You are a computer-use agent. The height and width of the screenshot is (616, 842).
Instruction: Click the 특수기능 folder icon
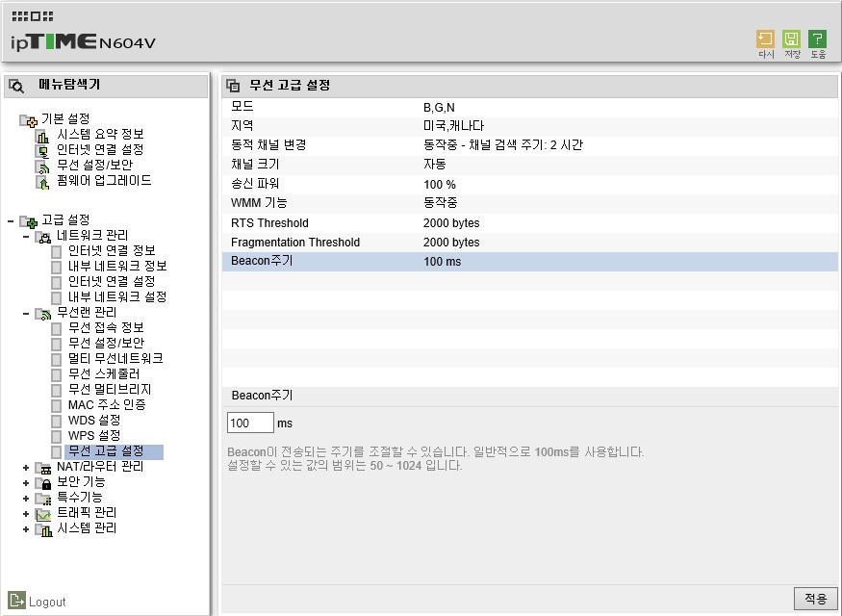coord(43,500)
